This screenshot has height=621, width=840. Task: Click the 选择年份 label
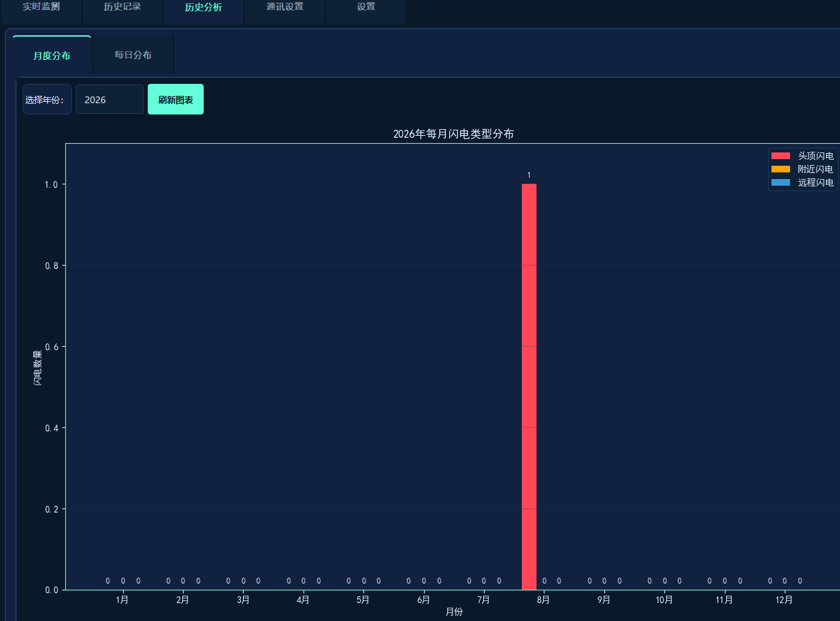click(47, 99)
